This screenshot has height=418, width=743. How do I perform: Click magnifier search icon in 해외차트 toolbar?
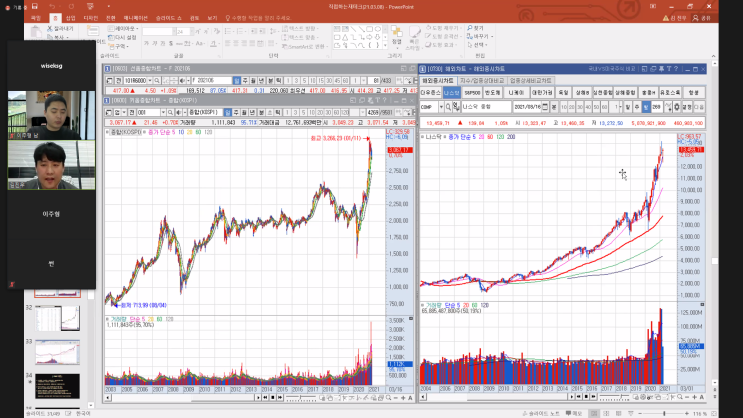tap(448, 107)
